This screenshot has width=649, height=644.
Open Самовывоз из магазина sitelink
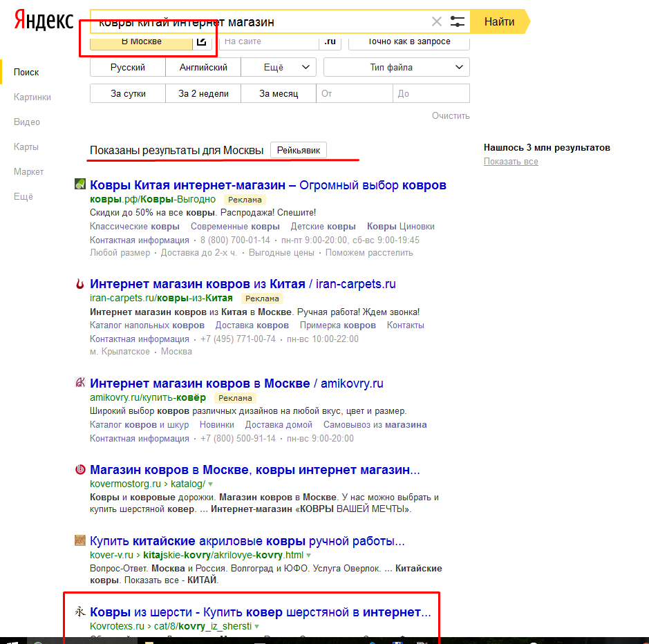[x=375, y=425]
